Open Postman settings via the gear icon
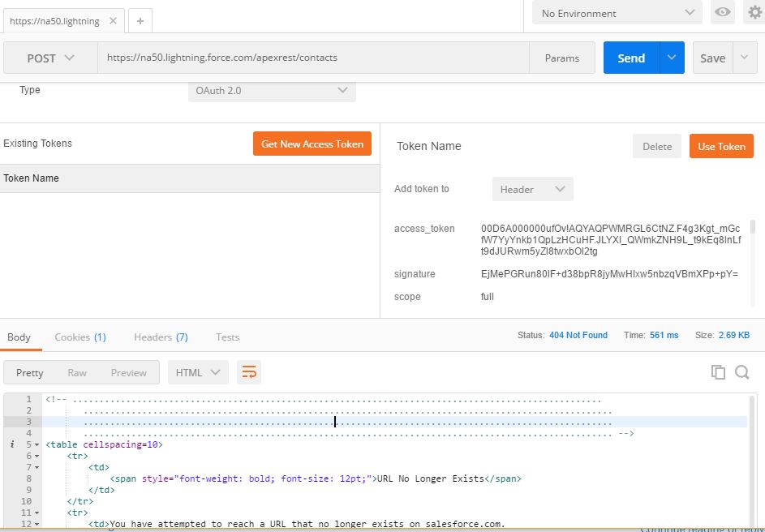This screenshot has width=765, height=532. coord(754,13)
